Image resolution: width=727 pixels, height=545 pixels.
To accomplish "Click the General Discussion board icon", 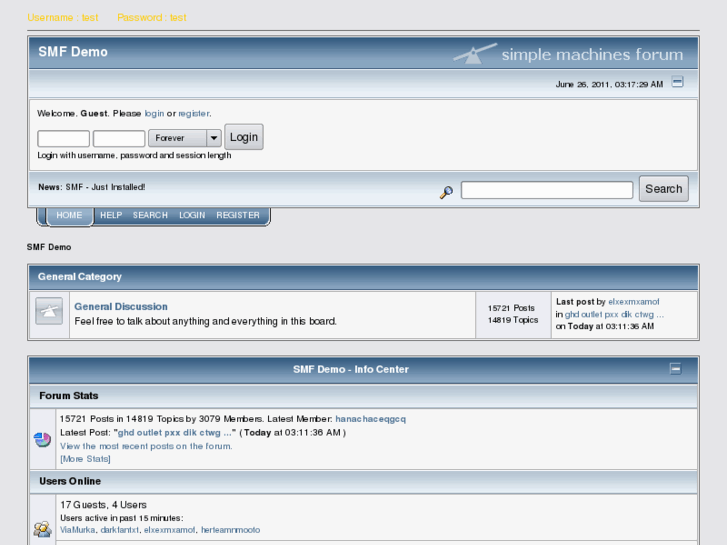I will point(49,311).
